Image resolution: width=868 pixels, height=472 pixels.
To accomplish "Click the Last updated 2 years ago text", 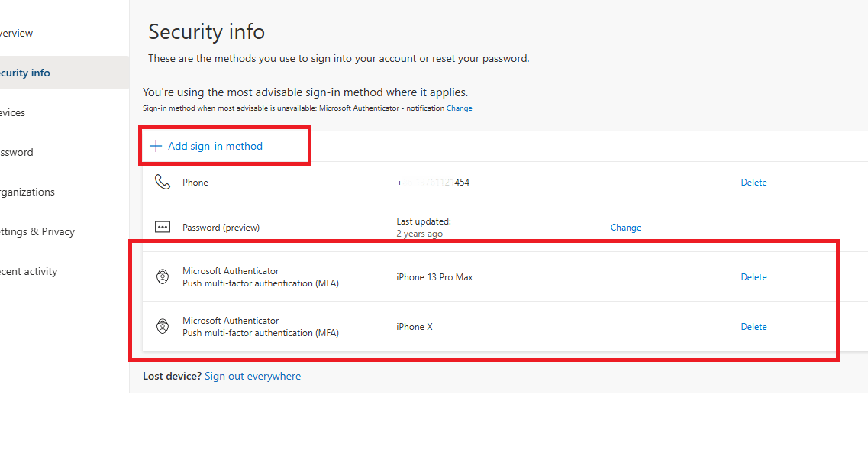I will pos(424,228).
